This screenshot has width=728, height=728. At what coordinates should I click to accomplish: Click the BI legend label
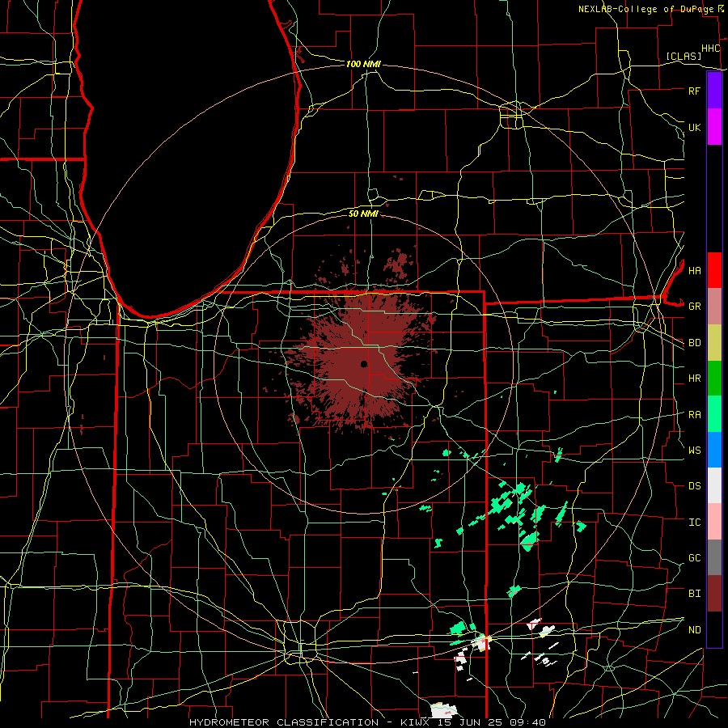[694, 594]
